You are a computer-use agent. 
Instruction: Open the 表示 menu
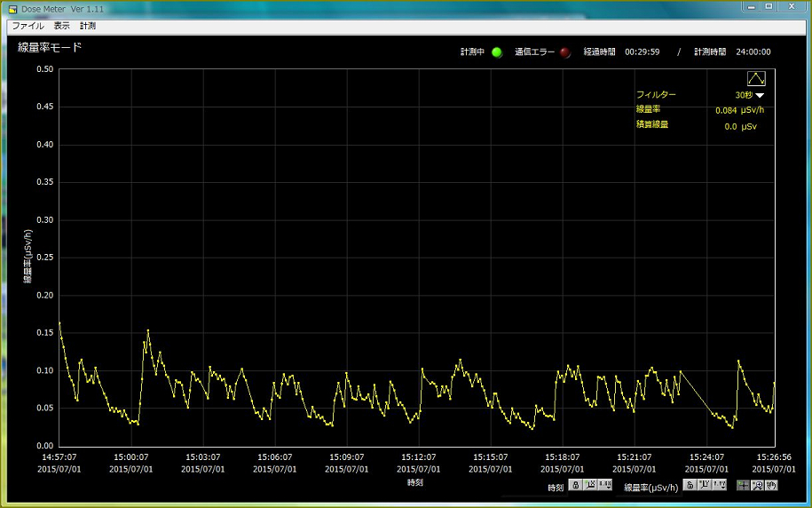coord(61,26)
